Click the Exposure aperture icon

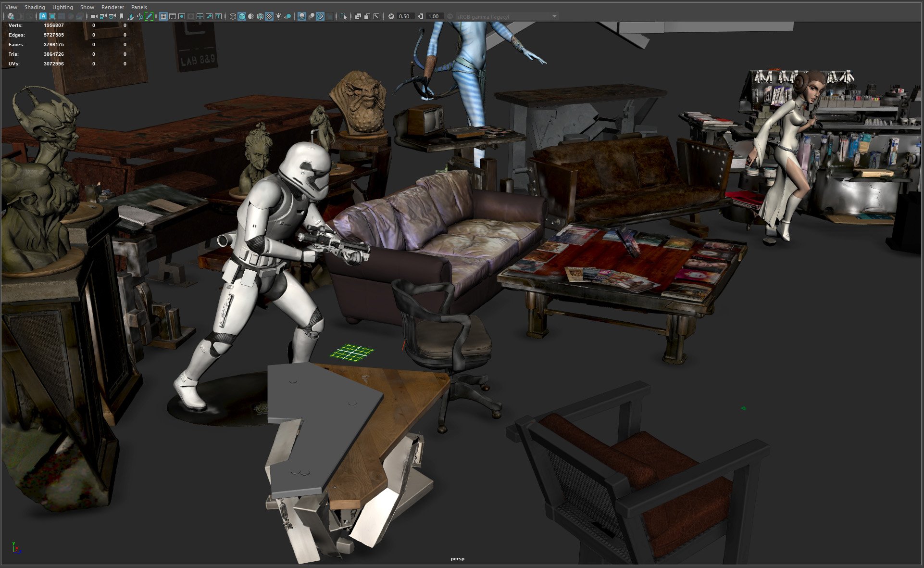(x=391, y=16)
